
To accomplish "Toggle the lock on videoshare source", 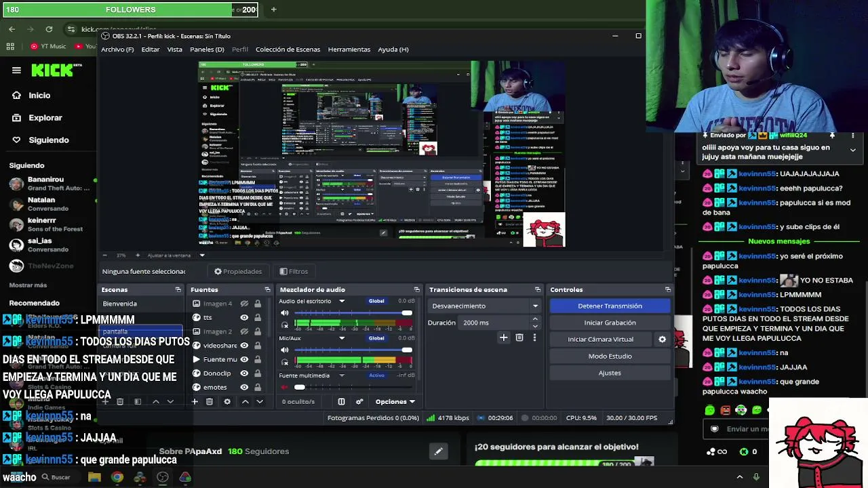I will coord(258,346).
